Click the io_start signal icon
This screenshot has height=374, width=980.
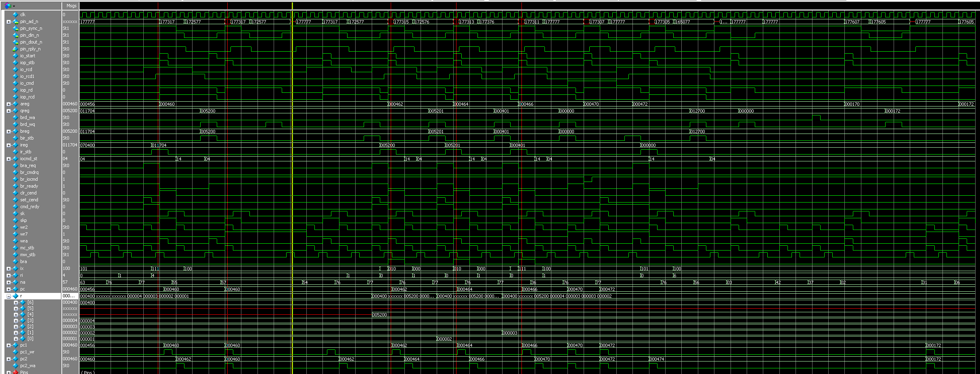click(x=15, y=56)
